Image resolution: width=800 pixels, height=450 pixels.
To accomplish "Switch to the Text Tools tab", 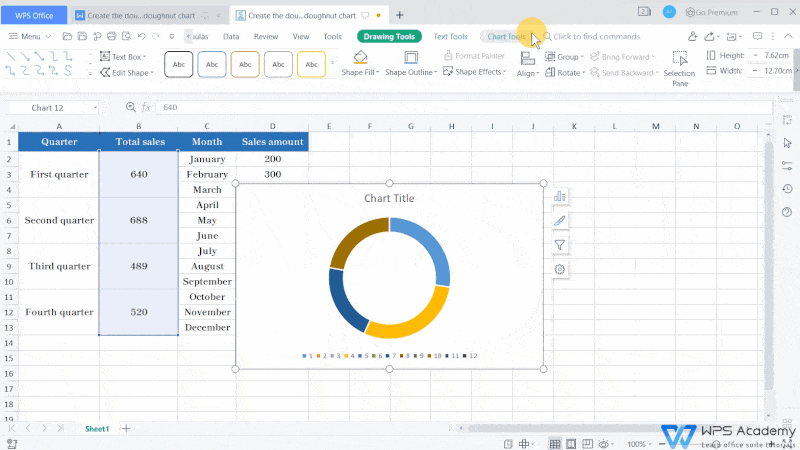I will (450, 36).
